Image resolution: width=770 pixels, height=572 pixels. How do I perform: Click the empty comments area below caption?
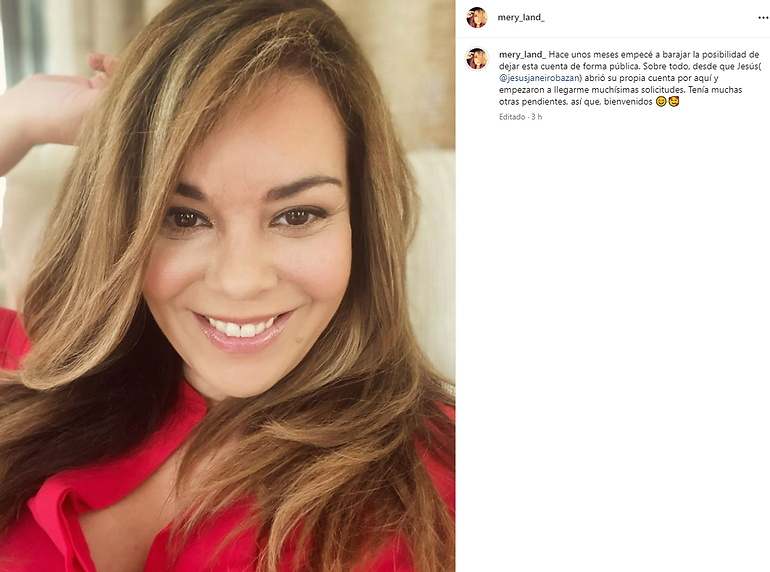[612, 344]
